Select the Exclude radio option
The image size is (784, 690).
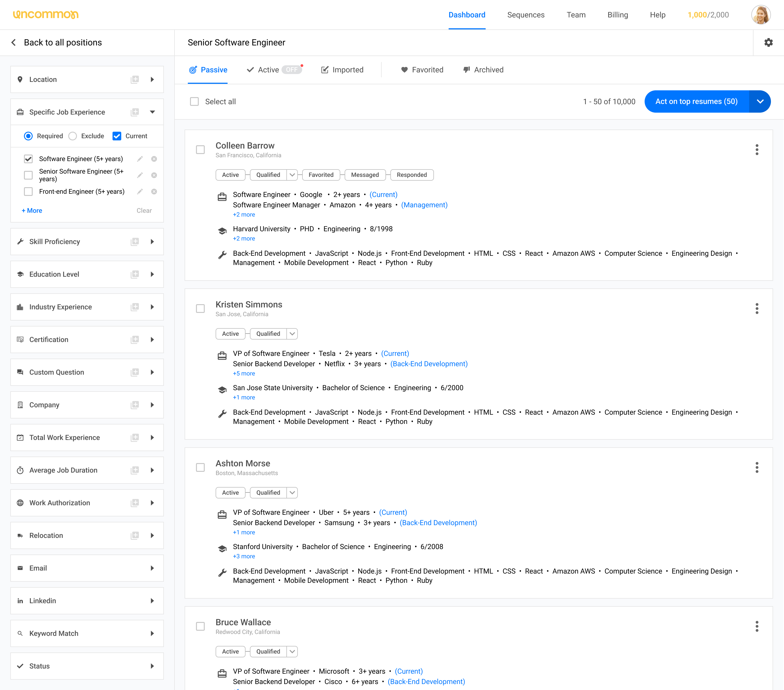click(x=72, y=136)
